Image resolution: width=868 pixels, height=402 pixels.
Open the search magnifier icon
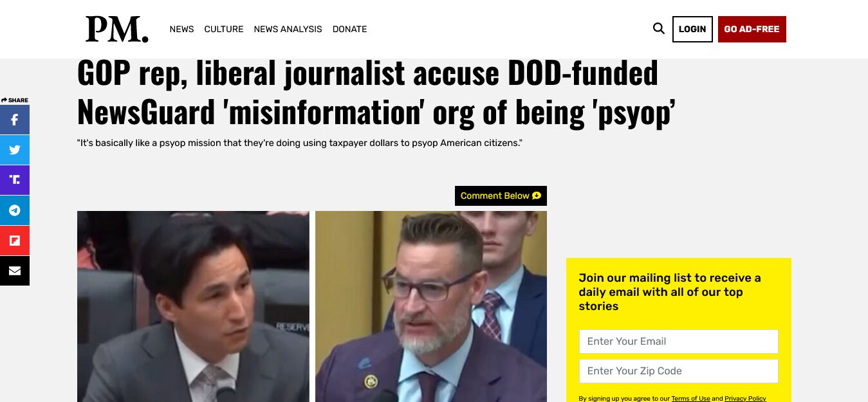(x=658, y=28)
